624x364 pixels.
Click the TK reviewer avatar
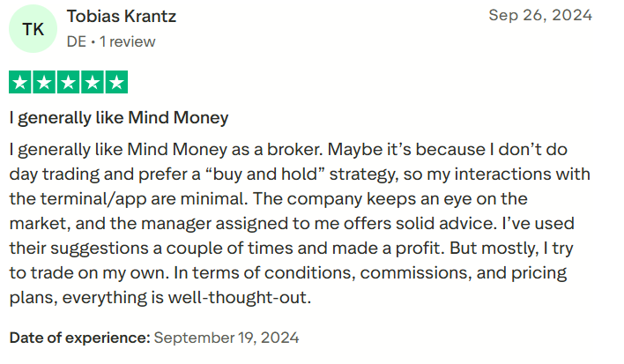33,29
